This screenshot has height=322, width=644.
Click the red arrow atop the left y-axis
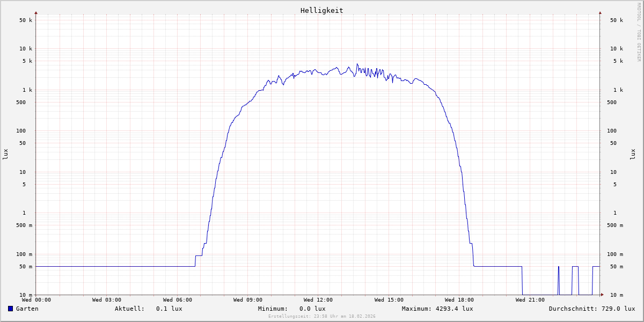[x=36, y=12]
